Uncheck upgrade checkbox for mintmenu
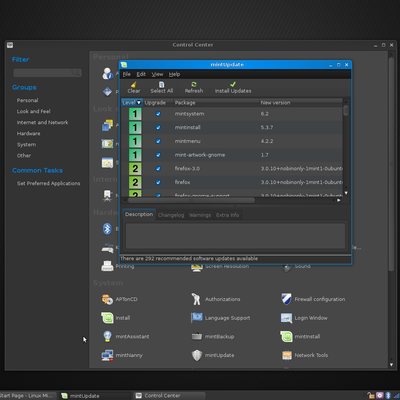 [x=158, y=141]
